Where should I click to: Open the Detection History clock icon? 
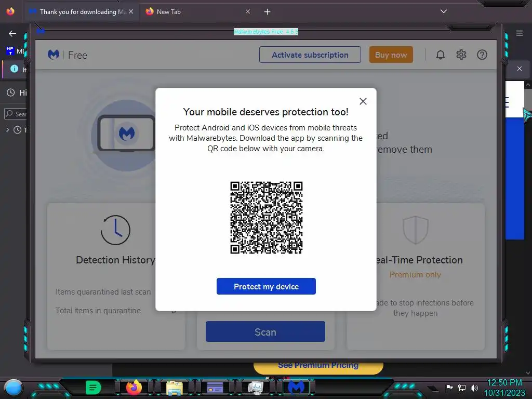coord(115,230)
